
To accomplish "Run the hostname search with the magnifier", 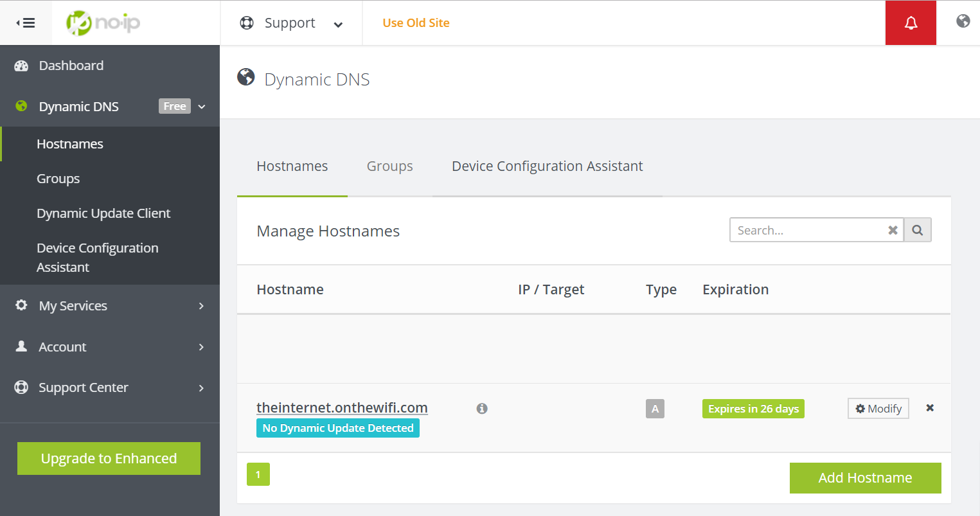I will [917, 229].
